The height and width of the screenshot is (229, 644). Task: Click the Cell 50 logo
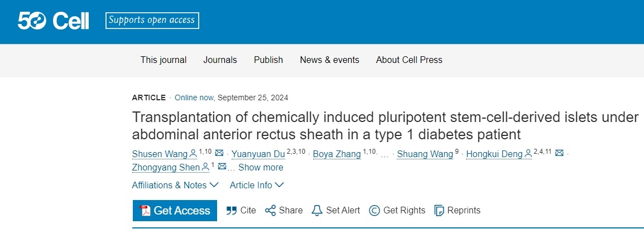(x=53, y=21)
